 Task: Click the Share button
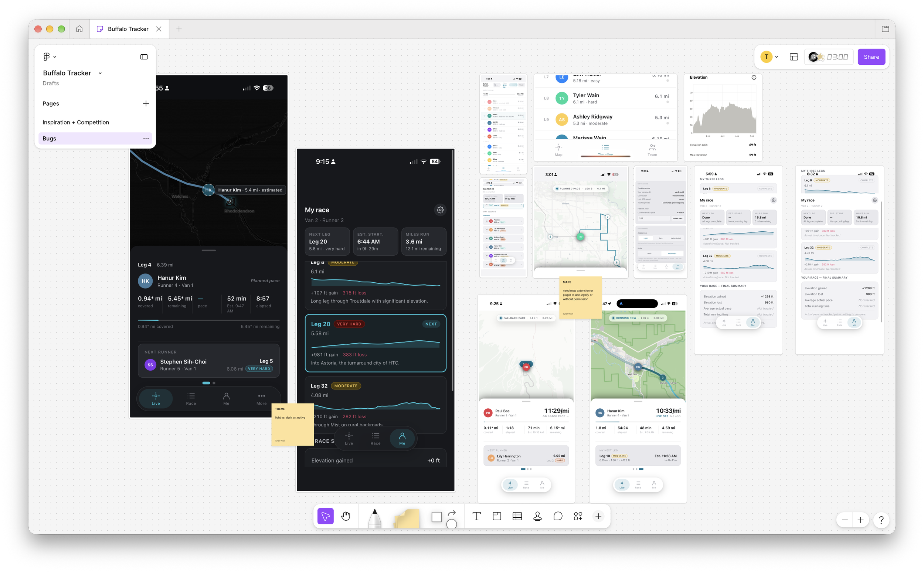[872, 57]
